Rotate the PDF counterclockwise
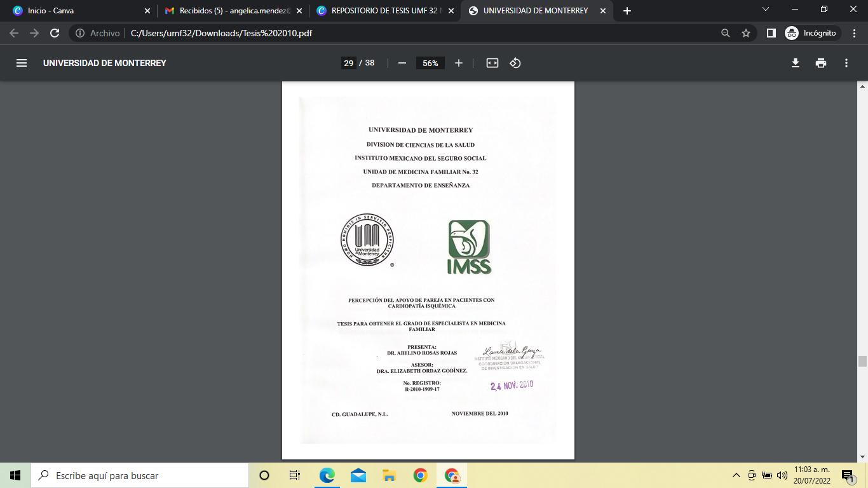Image resolution: width=868 pixels, height=488 pixels. pyautogui.click(x=515, y=63)
